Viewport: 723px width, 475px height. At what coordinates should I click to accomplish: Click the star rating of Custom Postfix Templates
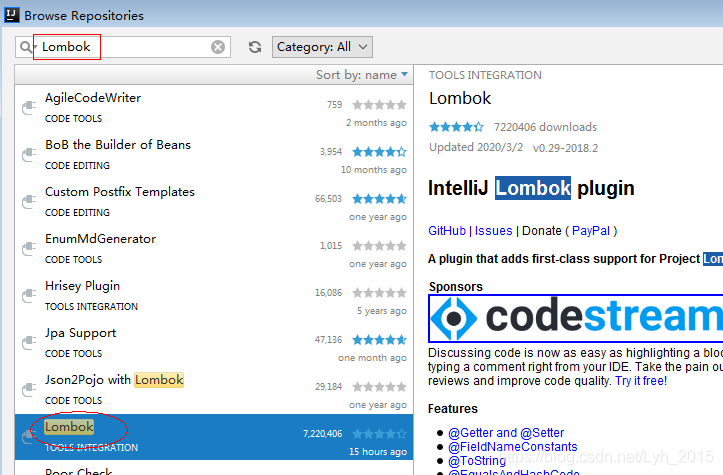click(379, 199)
